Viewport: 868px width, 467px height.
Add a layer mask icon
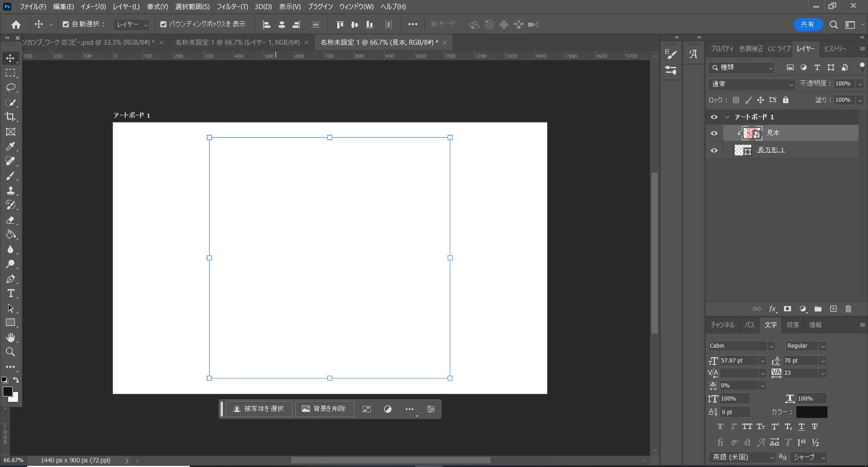click(788, 309)
